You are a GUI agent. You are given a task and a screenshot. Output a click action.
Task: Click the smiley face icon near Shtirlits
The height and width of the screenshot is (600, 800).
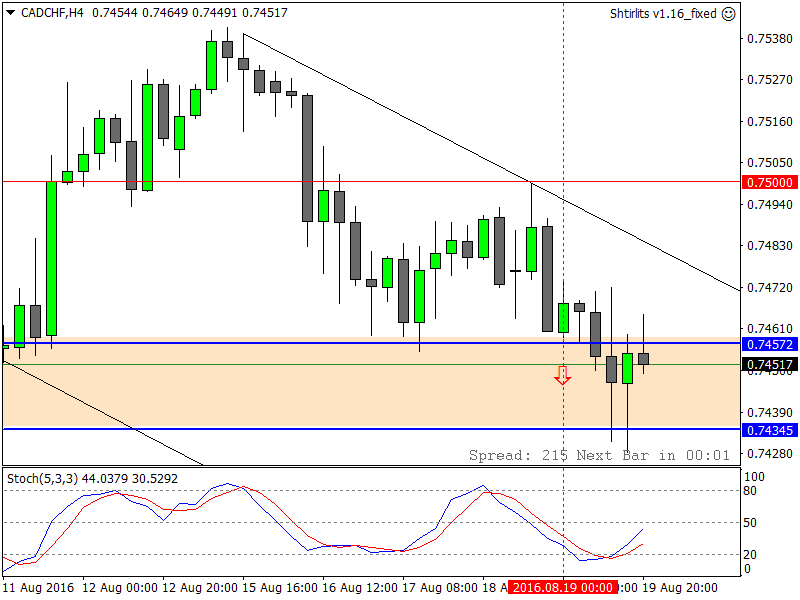(x=729, y=14)
